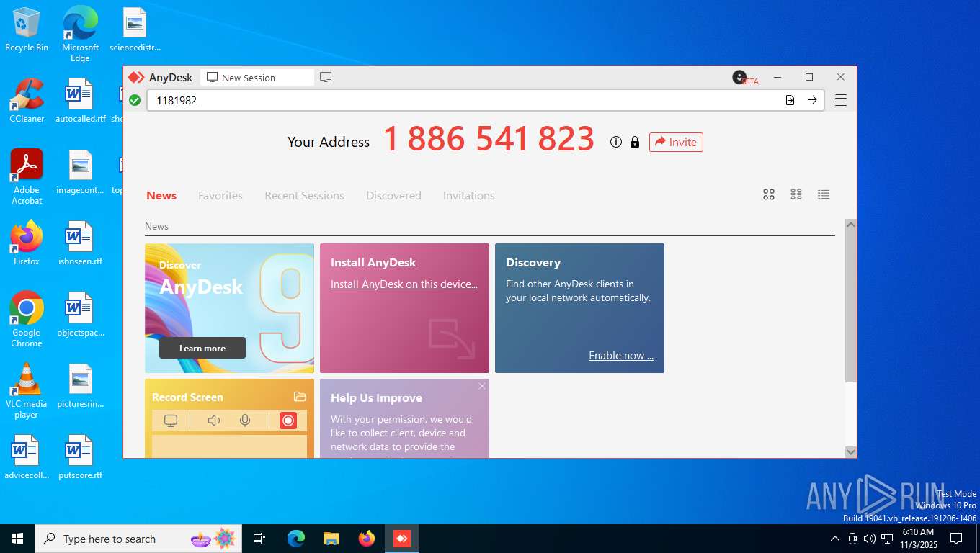The width and height of the screenshot is (980, 553).
Task: Switch to the Invitations tab
Action: (468, 195)
